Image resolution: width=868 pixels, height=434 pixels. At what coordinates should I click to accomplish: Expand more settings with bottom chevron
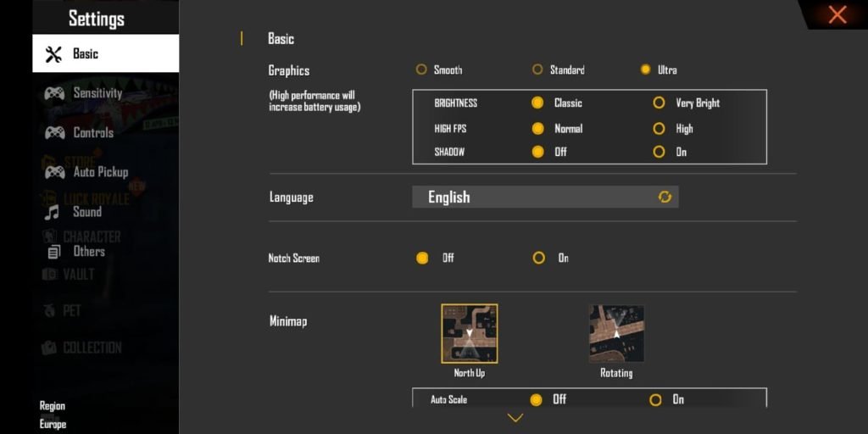tap(515, 418)
